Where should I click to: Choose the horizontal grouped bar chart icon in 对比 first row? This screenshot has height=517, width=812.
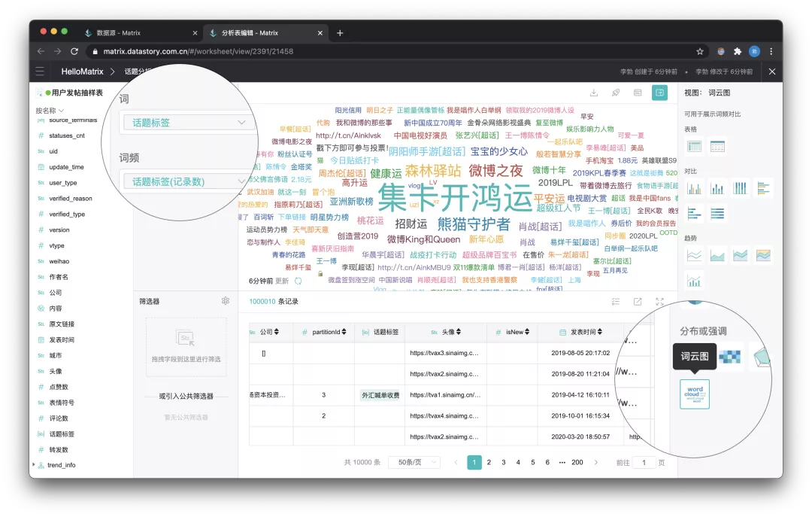[x=763, y=187]
